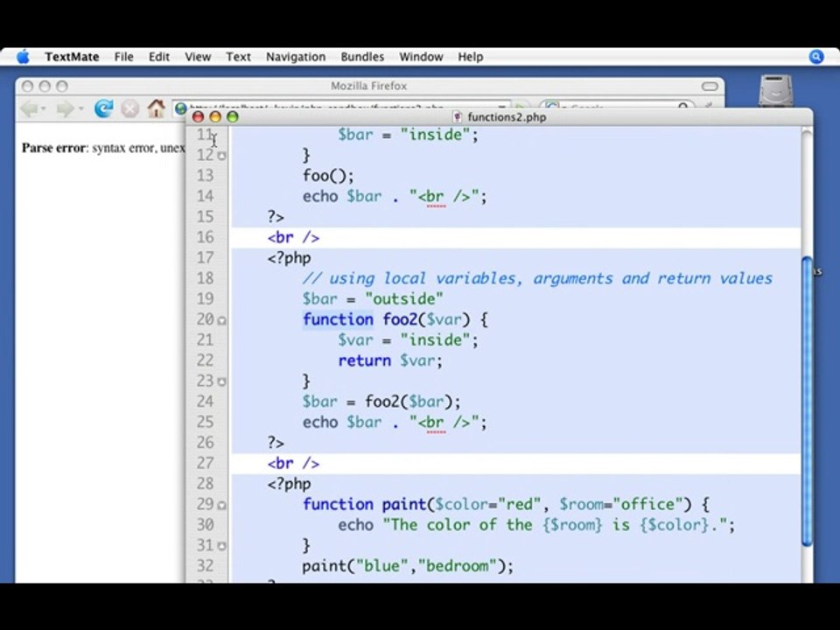The width and height of the screenshot is (840, 630).
Task: Open the Help menu
Action: pyautogui.click(x=471, y=57)
